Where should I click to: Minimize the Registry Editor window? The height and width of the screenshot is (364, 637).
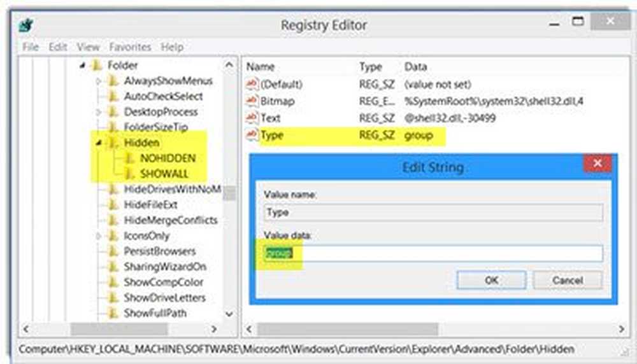[554, 24]
